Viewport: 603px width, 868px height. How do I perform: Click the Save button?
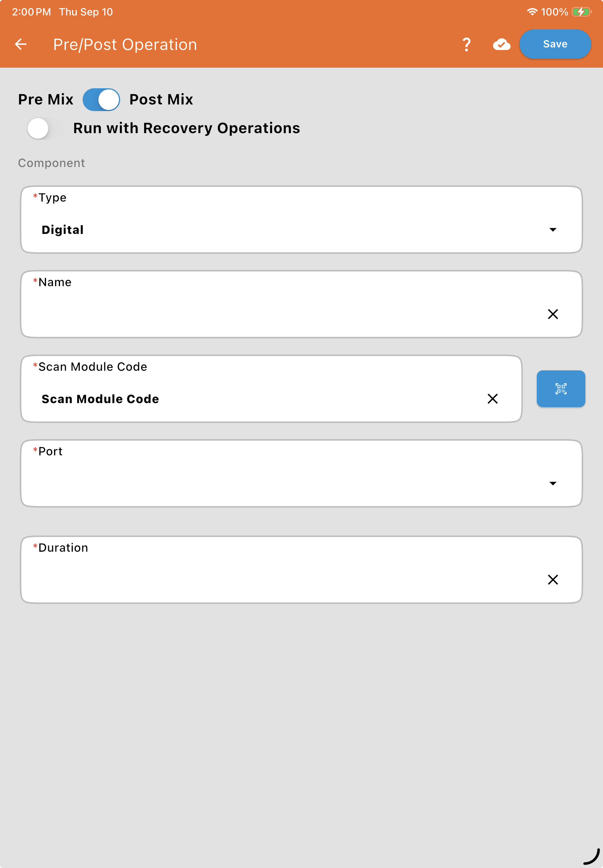click(555, 44)
